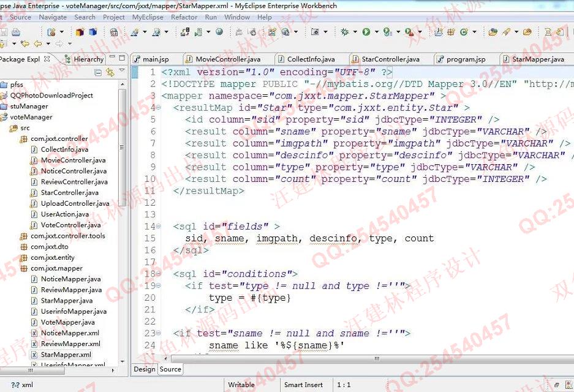Click the New Java Package icon
Viewport: 574px width, 392px height.
(x=451, y=32)
